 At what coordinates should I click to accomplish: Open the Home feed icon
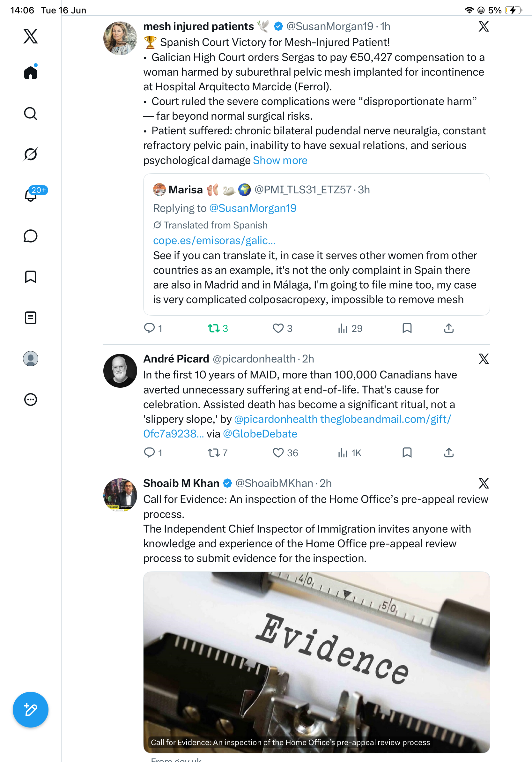(31, 72)
